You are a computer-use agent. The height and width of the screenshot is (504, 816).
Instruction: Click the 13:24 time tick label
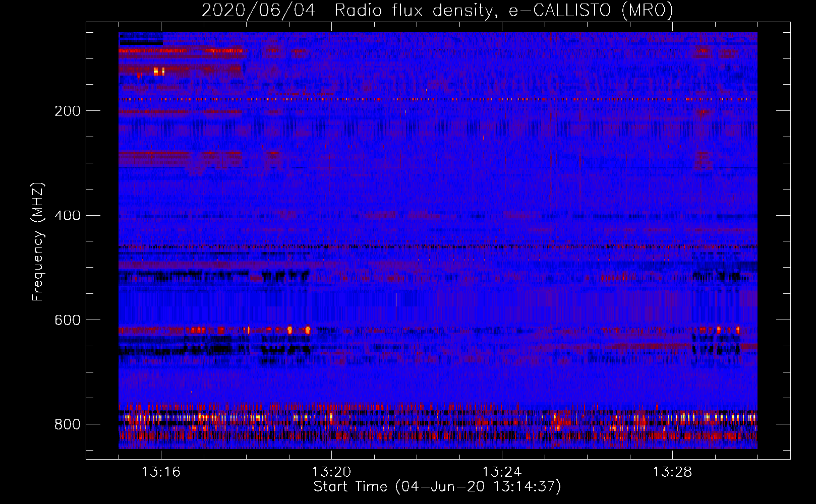pos(502,472)
